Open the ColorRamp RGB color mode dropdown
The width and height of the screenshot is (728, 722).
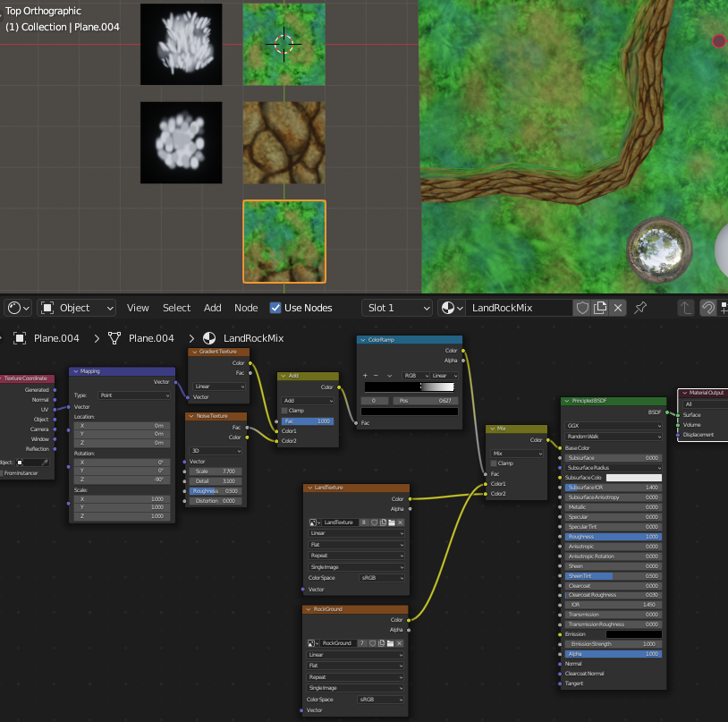416,375
